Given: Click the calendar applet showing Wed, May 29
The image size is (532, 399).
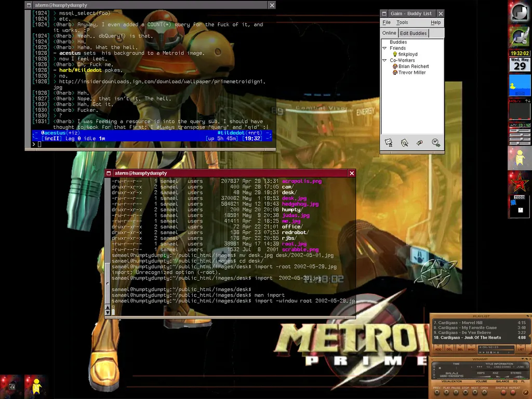Looking at the screenshot, I should tap(520, 64).
